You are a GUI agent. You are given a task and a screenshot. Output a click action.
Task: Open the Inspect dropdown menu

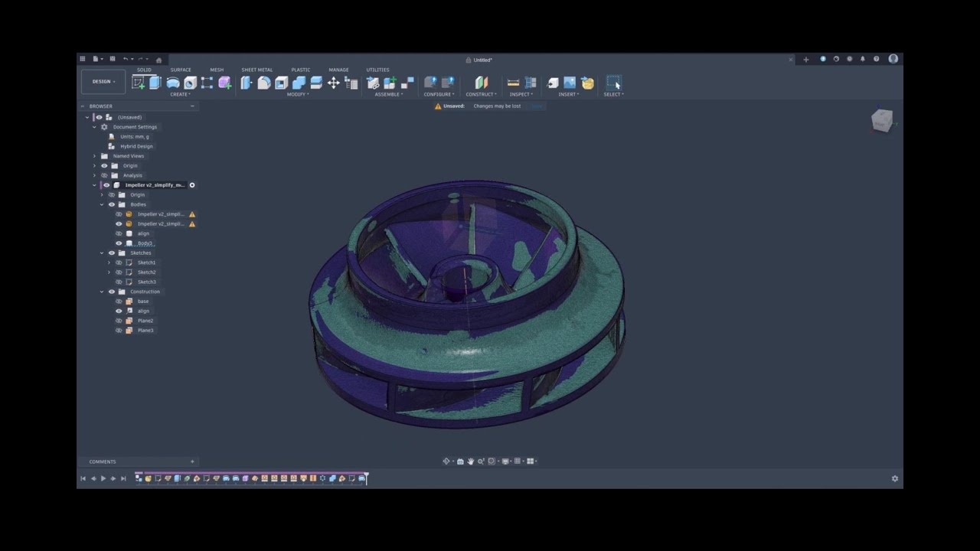tap(521, 94)
